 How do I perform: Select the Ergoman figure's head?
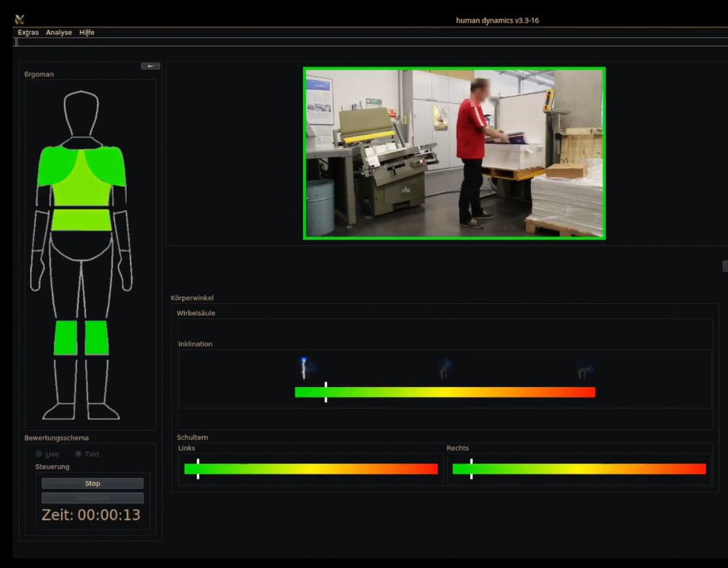[81, 114]
